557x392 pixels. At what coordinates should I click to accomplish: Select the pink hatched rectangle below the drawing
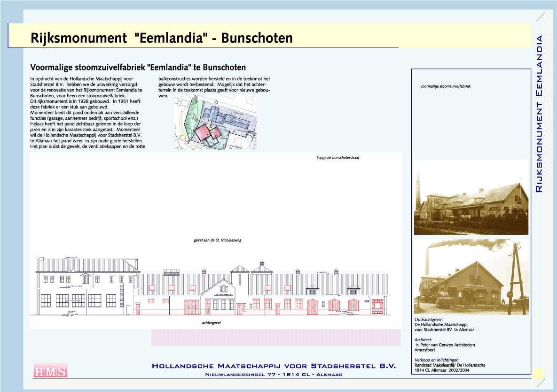275,338
